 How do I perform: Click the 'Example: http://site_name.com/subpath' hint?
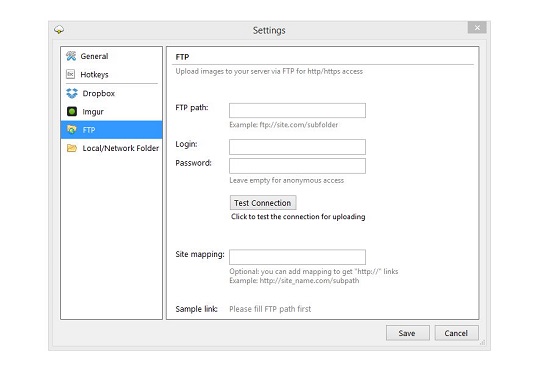tap(294, 280)
